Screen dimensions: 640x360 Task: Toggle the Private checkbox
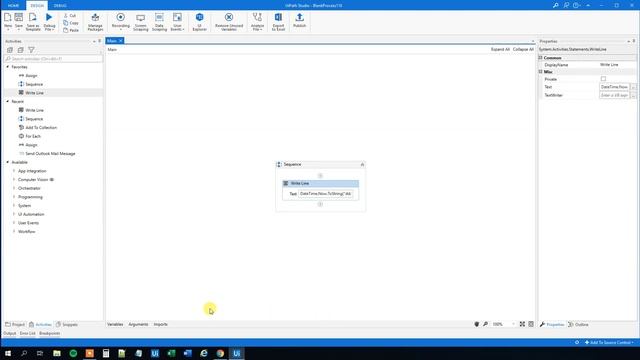(603, 79)
